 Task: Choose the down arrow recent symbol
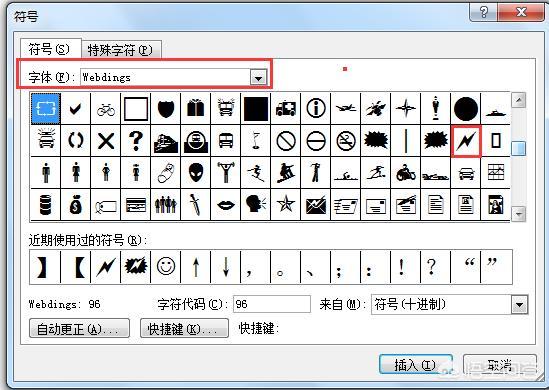point(225,267)
